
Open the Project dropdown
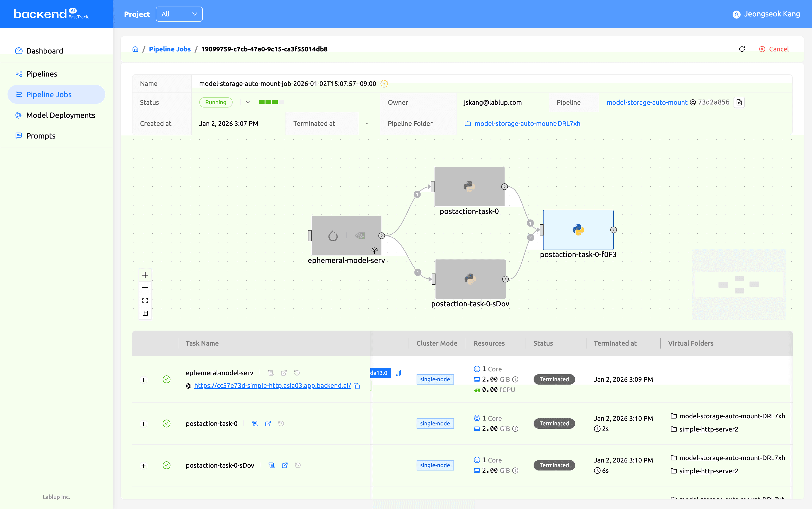coord(179,14)
